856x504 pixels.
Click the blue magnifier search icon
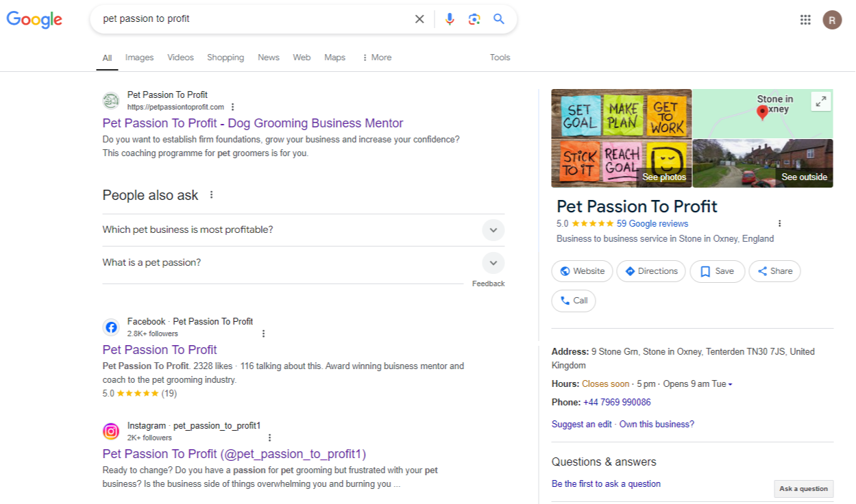coord(499,19)
